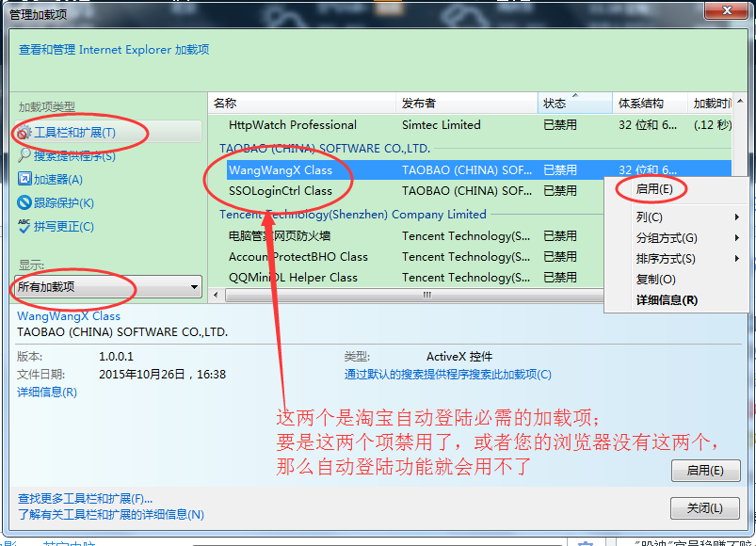This screenshot has width=756, height=546.
Task: Click the 搜索提供程序 magnifier icon
Action: point(25,156)
